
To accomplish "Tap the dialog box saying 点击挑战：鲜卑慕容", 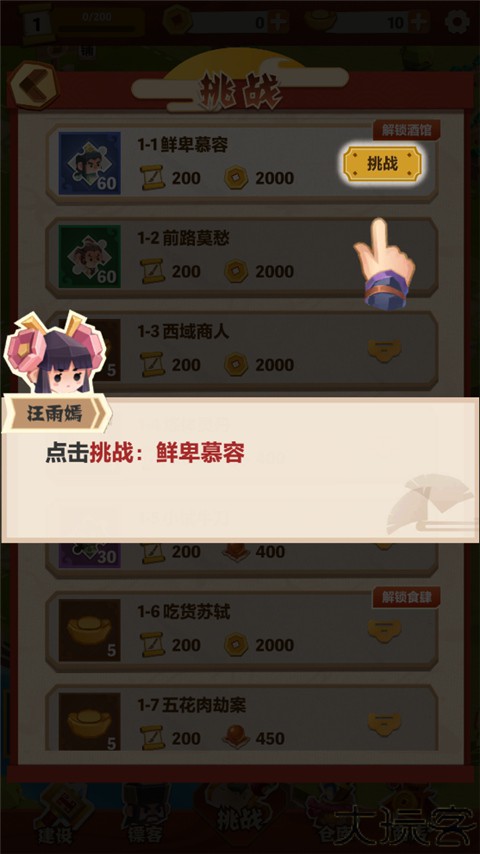I will (240, 470).
